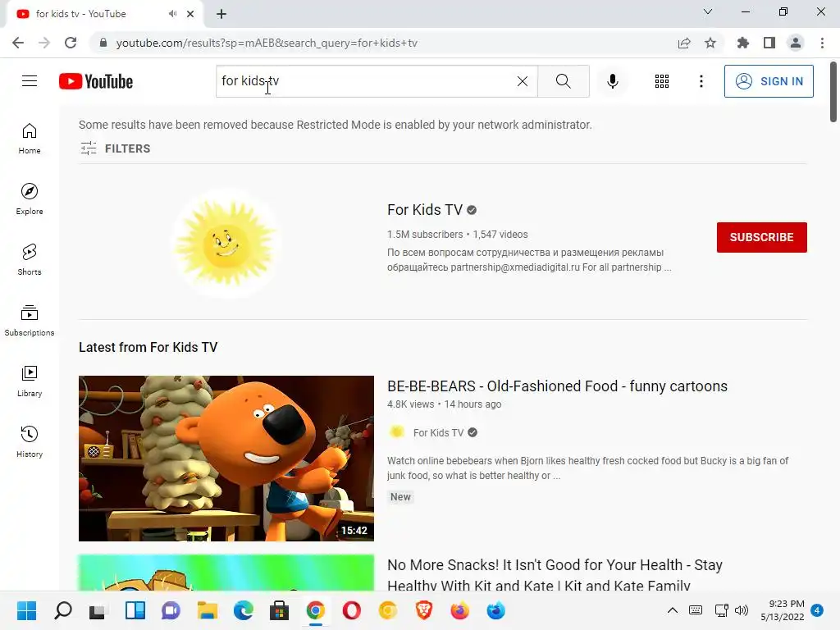Click the browser back arrow
The height and width of the screenshot is (630, 840).
[18, 43]
